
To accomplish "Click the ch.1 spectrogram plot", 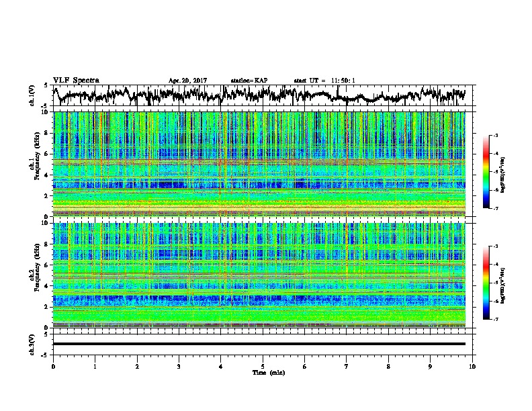I will click(259, 164).
